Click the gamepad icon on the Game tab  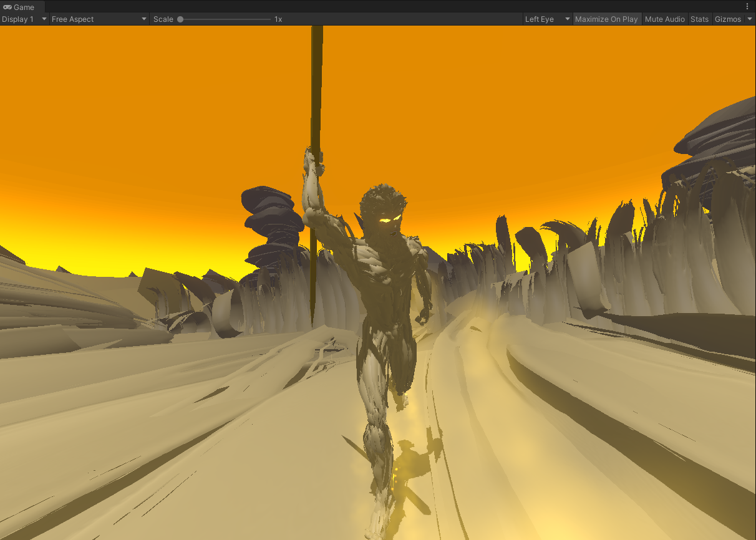[6, 7]
